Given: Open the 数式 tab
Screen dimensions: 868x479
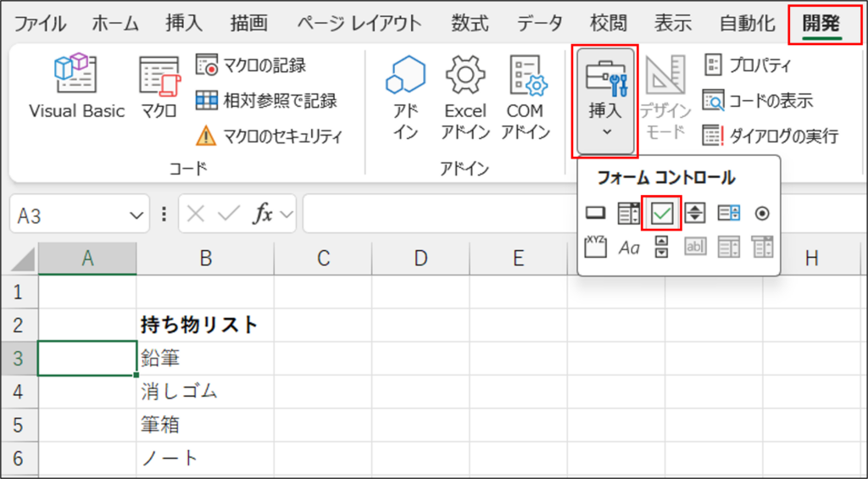Looking at the screenshot, I should [470, 23].
